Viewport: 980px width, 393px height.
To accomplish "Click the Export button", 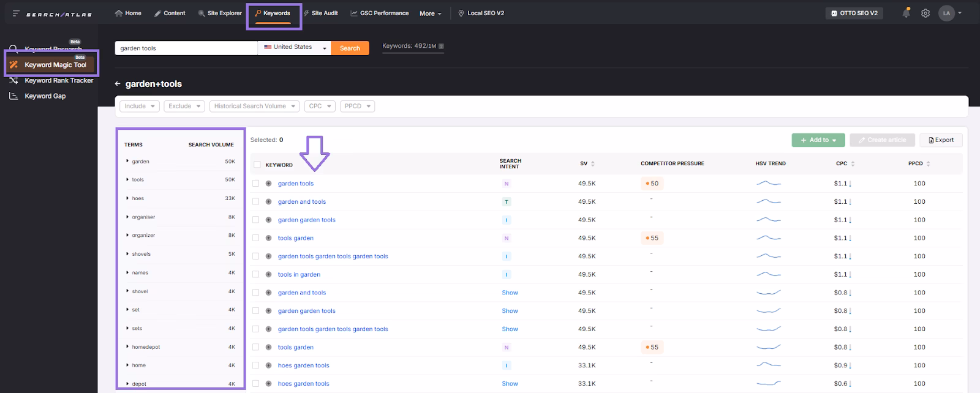I will point(941,140).
